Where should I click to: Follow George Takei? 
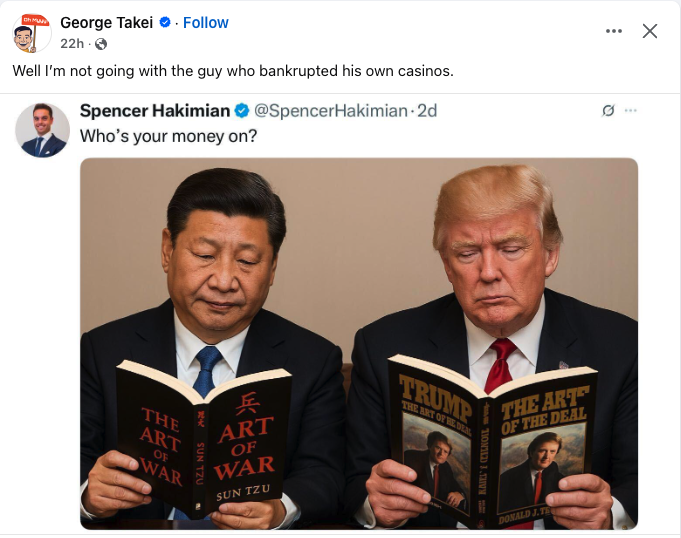pyautogui.click(x=205, y=23)
